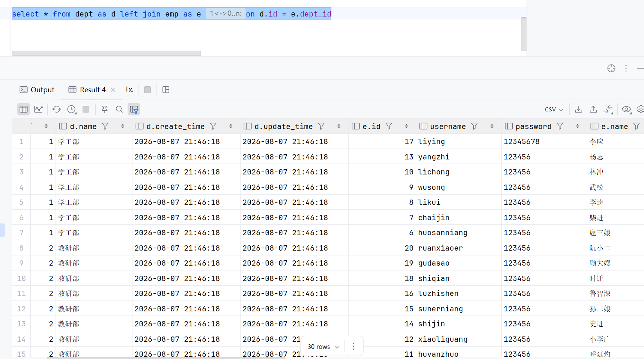Viewport: 644px width, 359px height.
Task: Click the e.id cell 13
Action: [x=382, y=157]
